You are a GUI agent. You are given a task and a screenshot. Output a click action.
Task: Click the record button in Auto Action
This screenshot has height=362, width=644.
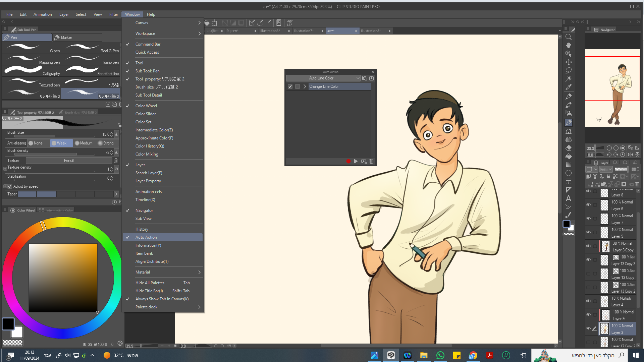[x=348, y=162]
